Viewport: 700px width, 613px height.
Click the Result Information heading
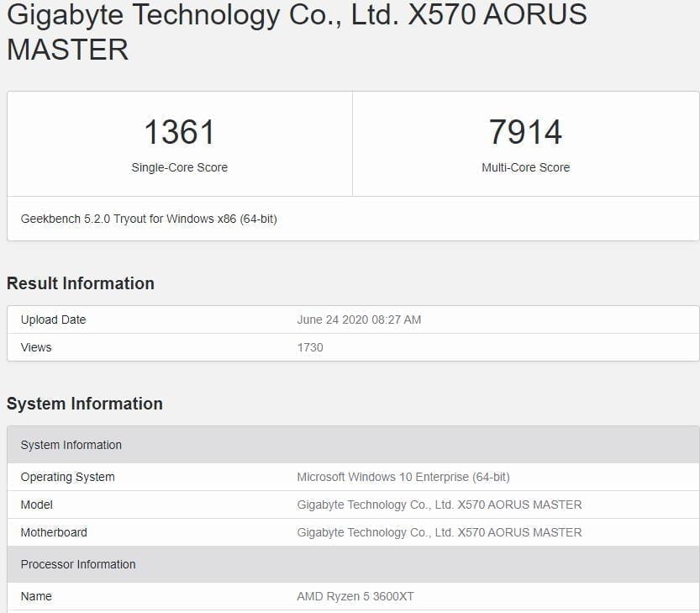click(x=81, y=283)
